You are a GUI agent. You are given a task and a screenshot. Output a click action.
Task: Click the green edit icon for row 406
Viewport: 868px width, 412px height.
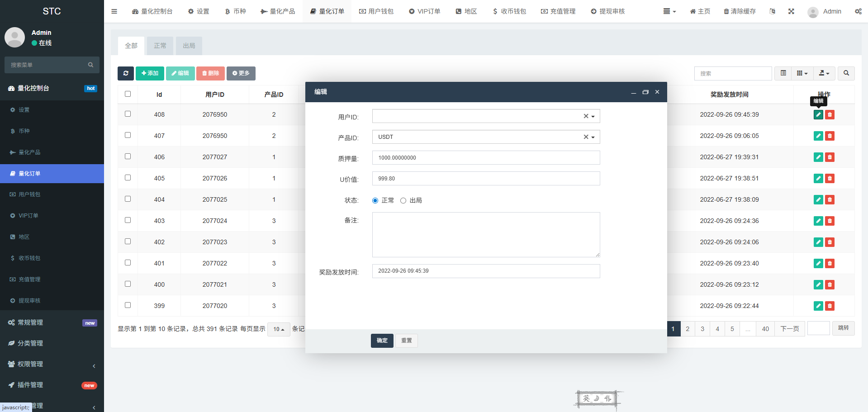pos(818,157)
